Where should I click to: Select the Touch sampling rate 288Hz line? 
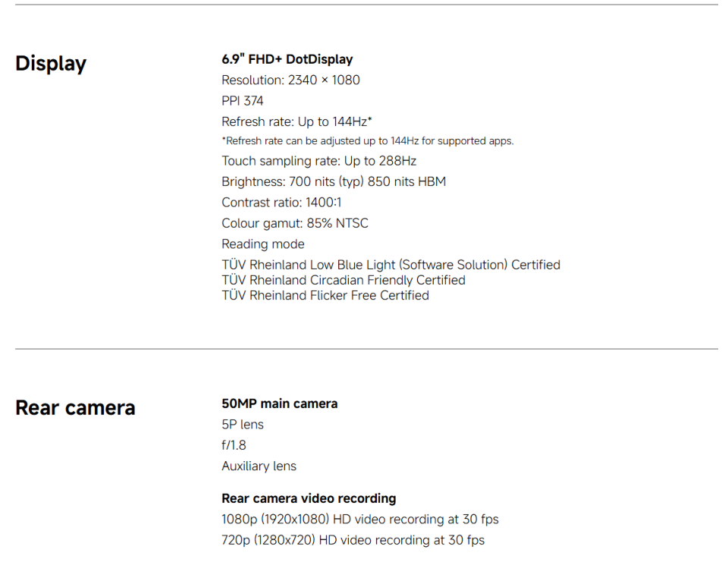pyautogui.click(x=318, y=161)
